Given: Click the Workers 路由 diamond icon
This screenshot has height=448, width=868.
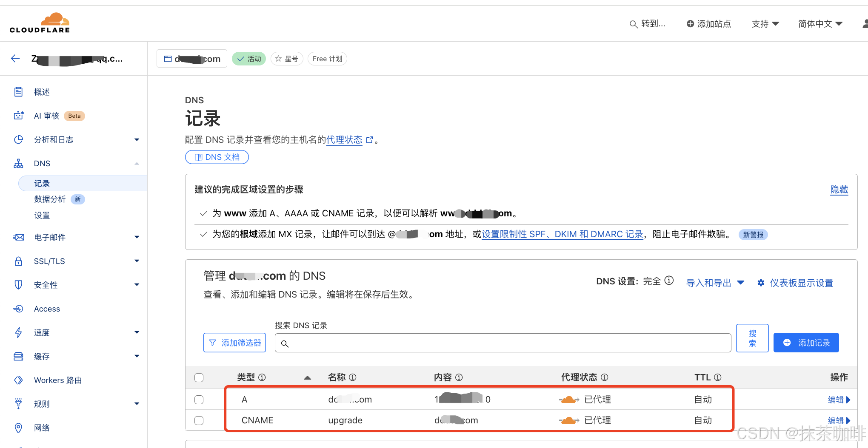Looking at the screenshot, I should coord(18,380).
